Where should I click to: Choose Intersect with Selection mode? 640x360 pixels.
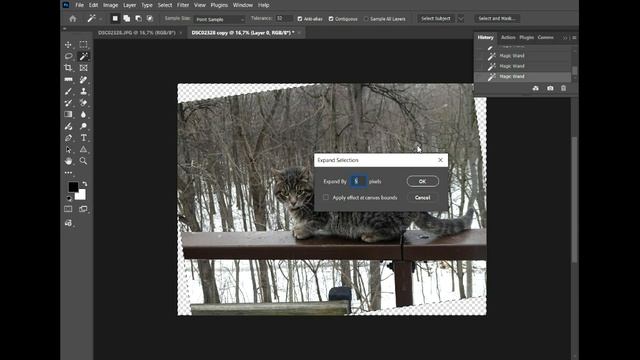(150, 18)
